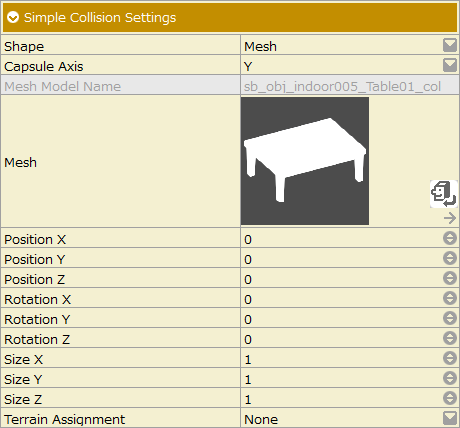Click the 'Rotation Y' label

point(37,319)
